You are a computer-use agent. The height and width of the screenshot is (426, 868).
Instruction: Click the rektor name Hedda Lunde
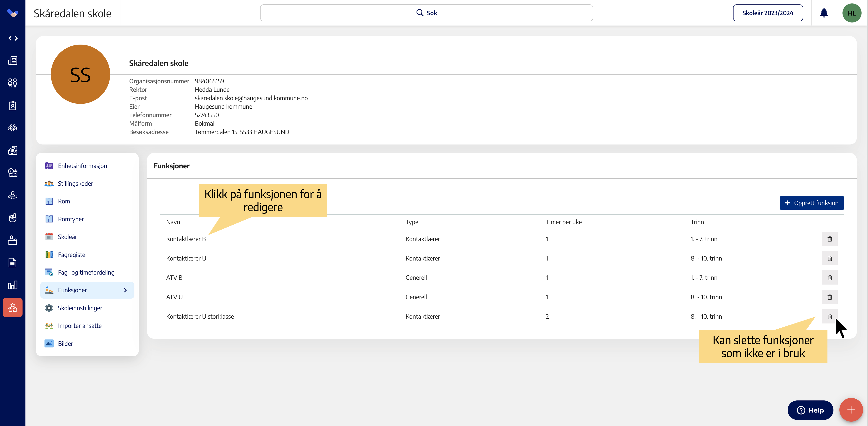click(212, 89)
